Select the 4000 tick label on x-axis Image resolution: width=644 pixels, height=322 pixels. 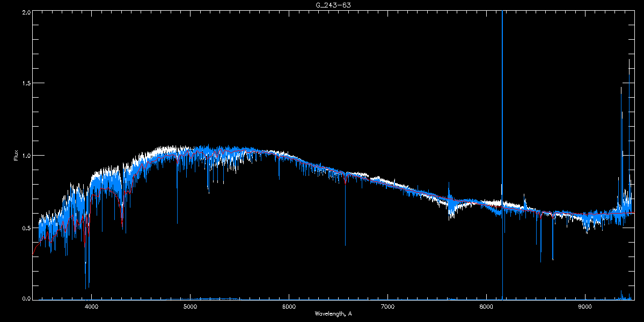tap(92, 306)
